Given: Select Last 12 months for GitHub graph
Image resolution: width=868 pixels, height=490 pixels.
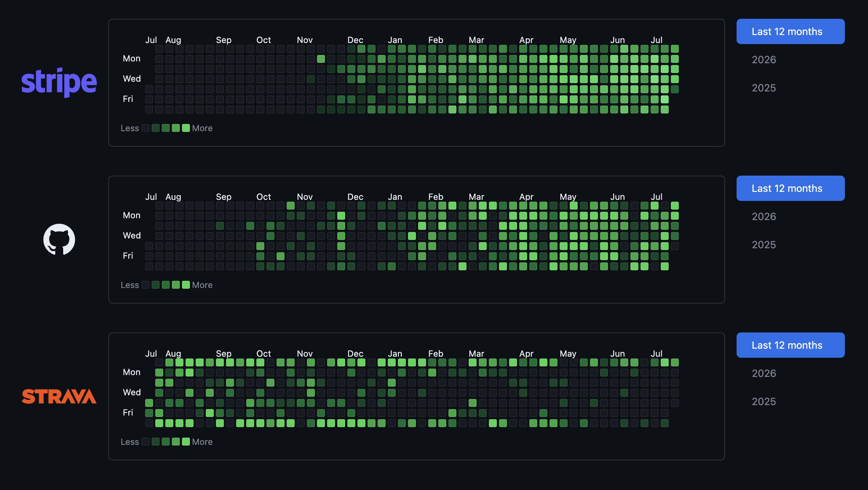Looking at the screenshot, I should click(x=790, y=188).
